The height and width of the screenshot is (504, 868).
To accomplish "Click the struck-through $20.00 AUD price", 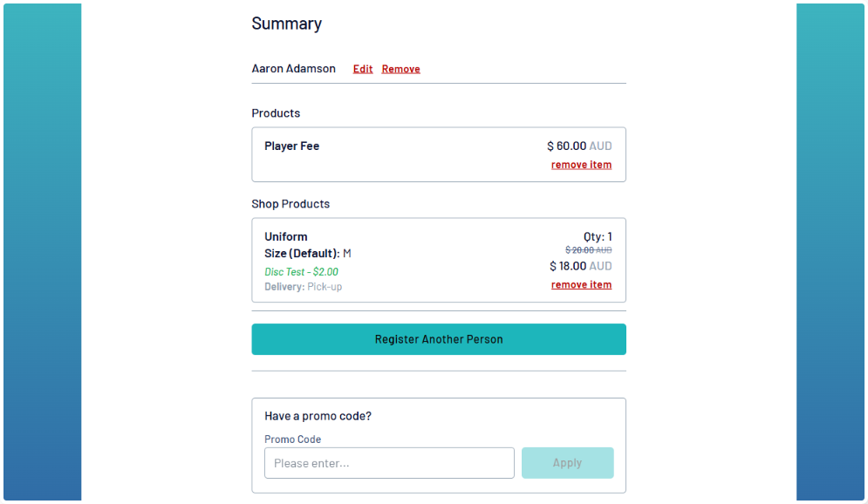I will coord(588,250).
